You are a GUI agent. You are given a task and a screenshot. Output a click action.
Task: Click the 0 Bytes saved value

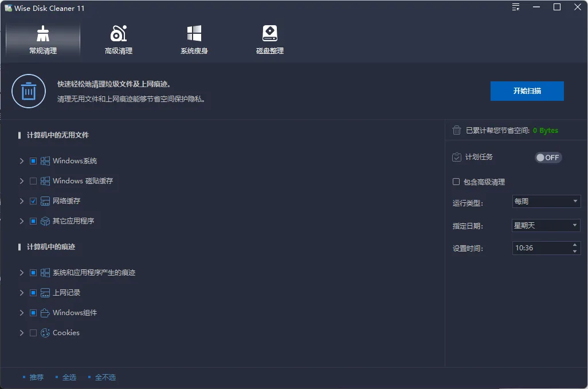[545, 131]
